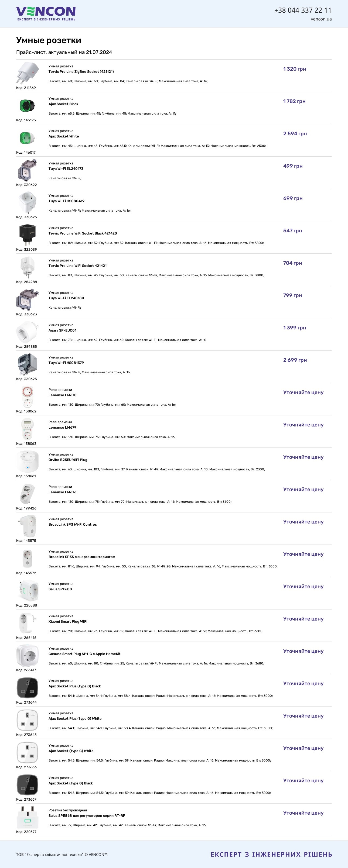
Task: Open the Lemanso LM676 product name
Action: pos(62,492)
